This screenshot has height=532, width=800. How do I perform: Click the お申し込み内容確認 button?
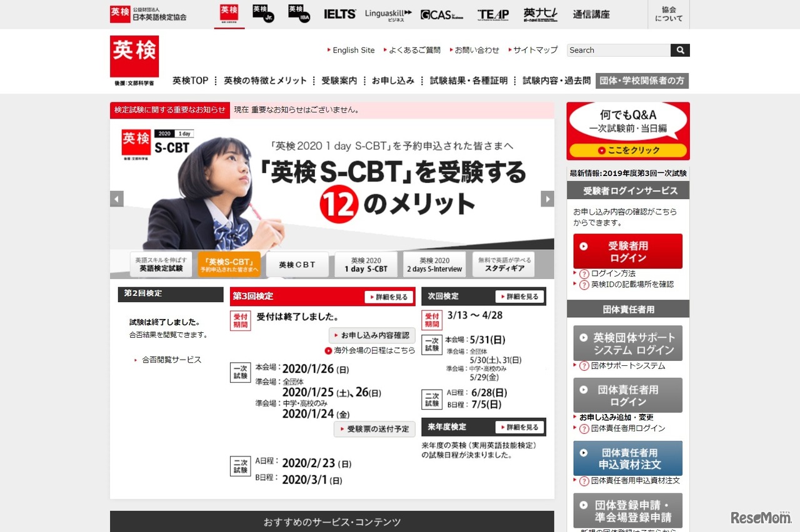tap(372, 335)
